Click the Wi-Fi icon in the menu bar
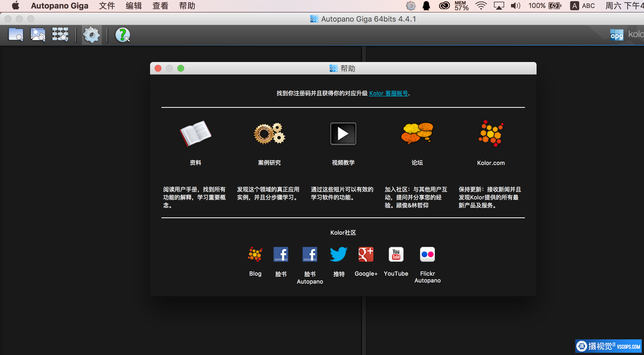Screen dimensions: 644x355 coord(481,6)
